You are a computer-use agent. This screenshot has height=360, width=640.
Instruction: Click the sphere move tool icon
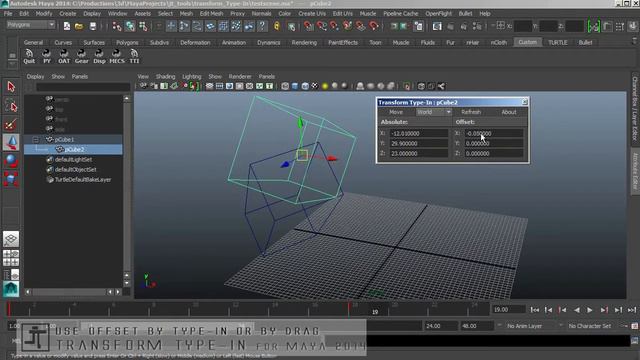pyautogui.click(x=11, y=161)
